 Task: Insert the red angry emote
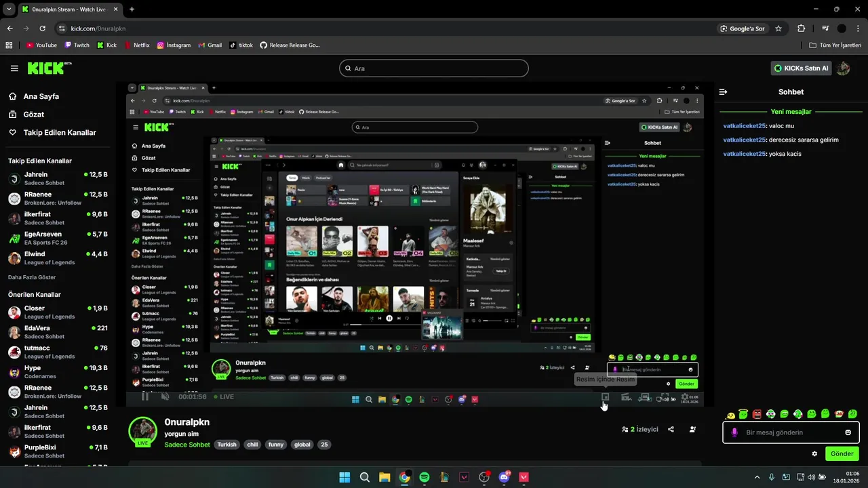[x=757, y=413]
